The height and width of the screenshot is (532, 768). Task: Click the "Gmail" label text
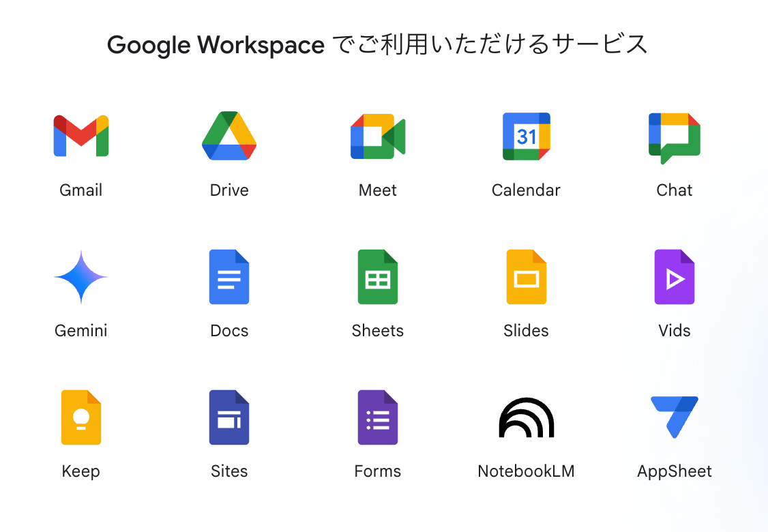[80, 190]
